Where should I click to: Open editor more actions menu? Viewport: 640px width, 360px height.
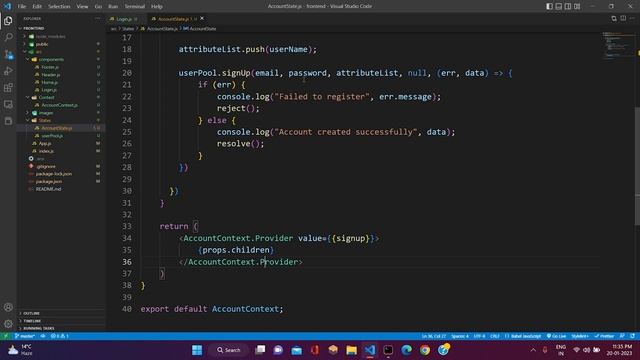click(632, 18)
